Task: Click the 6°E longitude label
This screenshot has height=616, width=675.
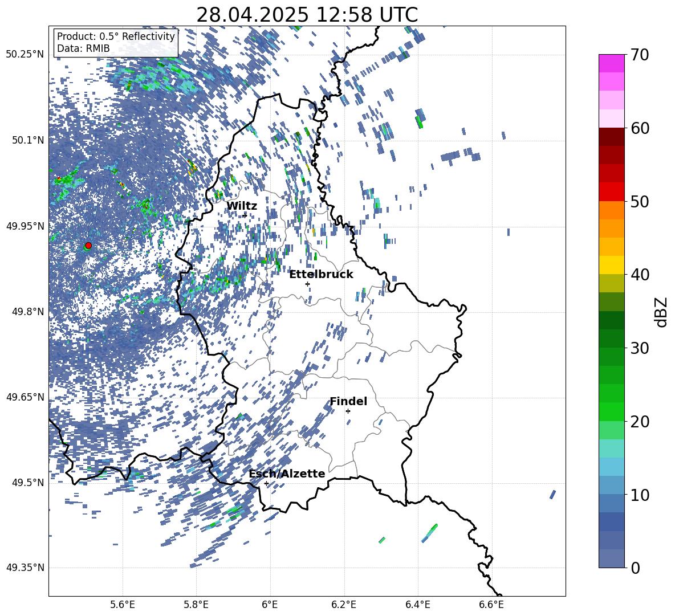Action: coord(270,605)
